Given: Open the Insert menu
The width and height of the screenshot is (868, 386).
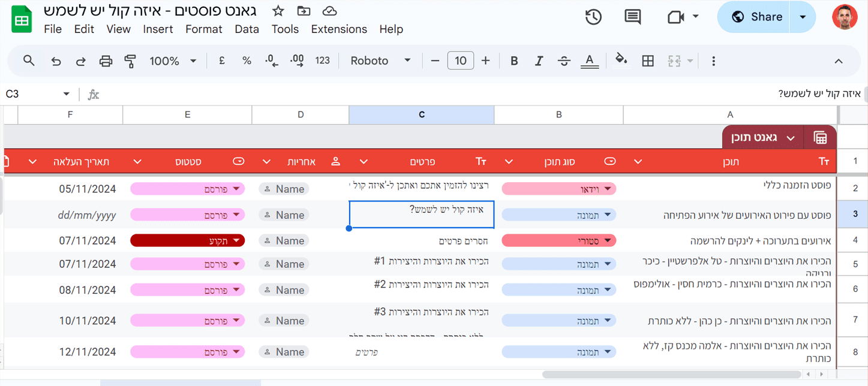Looking at the screenshot, I should 158,29.
